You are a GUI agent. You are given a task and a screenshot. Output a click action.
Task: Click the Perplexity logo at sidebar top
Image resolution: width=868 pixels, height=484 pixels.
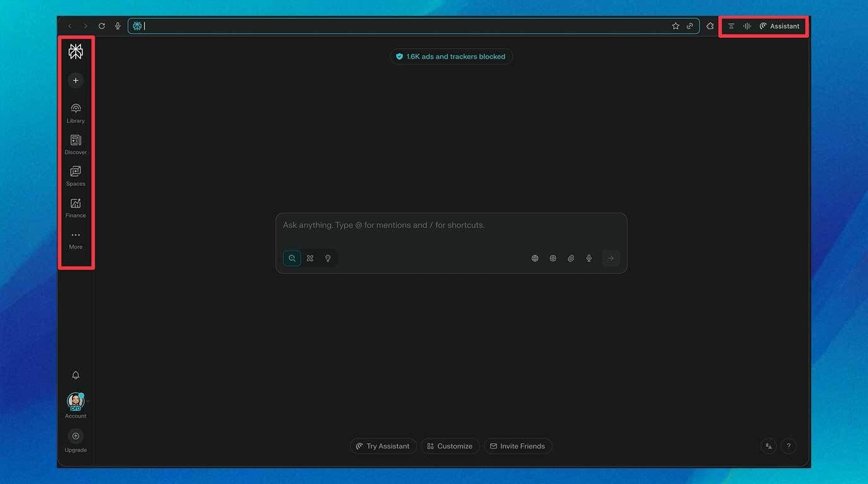click(75, 50)
